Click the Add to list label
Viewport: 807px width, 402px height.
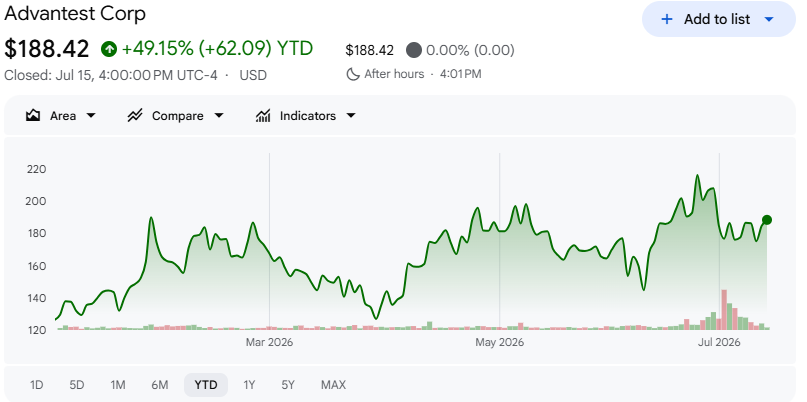click(717, 20)
